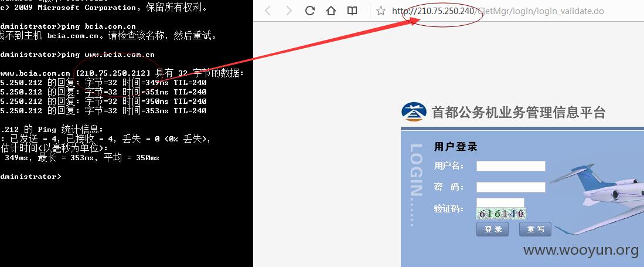The image size is (644, 267).
Task: Click the 'ping bcia.com.cn' command line
Action: tap(98, 26)
